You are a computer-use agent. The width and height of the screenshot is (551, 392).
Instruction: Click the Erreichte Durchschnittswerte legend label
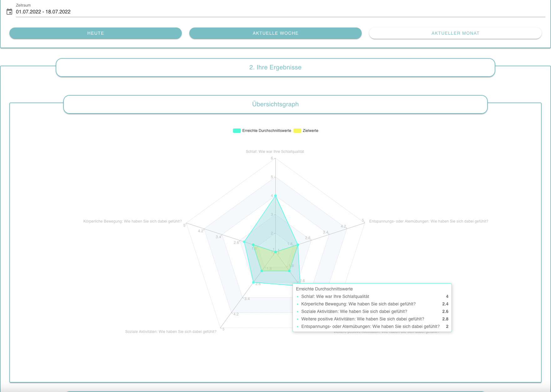click(x=267, y=131)
